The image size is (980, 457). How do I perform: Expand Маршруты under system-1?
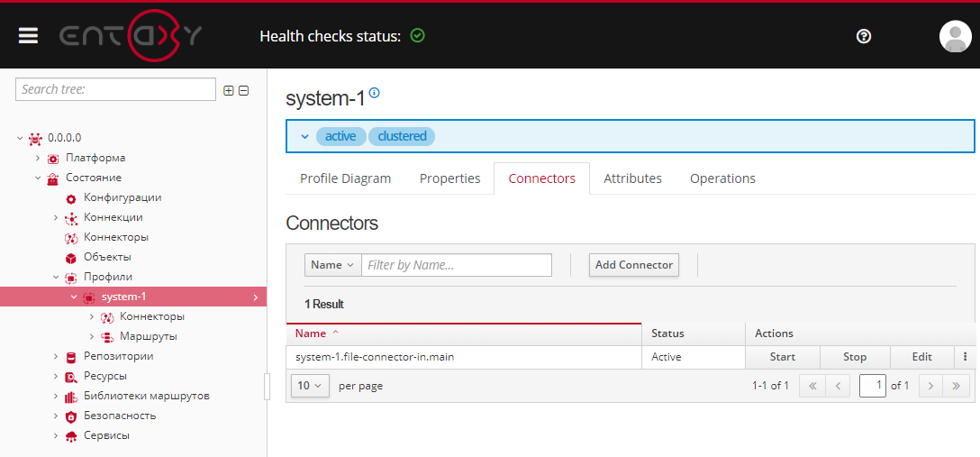92,337
